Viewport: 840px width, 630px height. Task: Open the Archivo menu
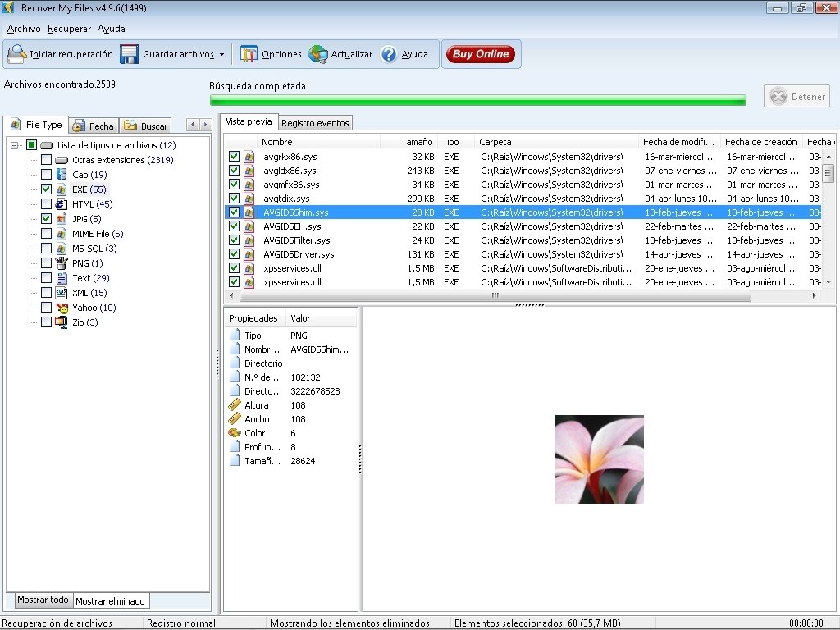coord(24,29)
